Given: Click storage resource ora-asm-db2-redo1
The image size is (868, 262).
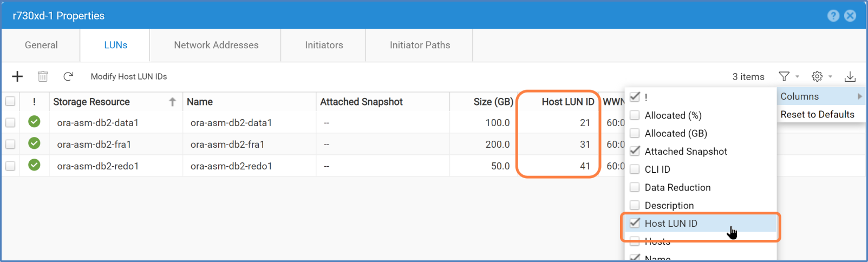Looking at the screenshot, I should (97, 166).
